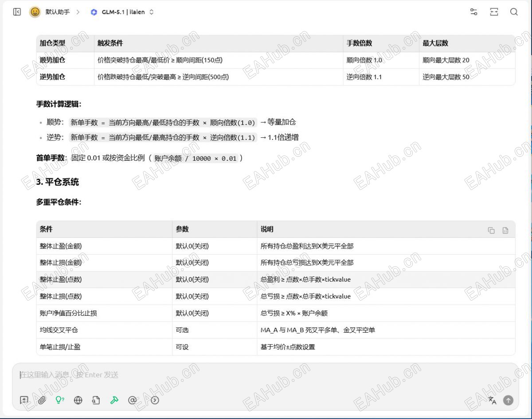532x419 pixels.
Task: Select the 整体止盈(点数) table row
Action: click(276, 279)
